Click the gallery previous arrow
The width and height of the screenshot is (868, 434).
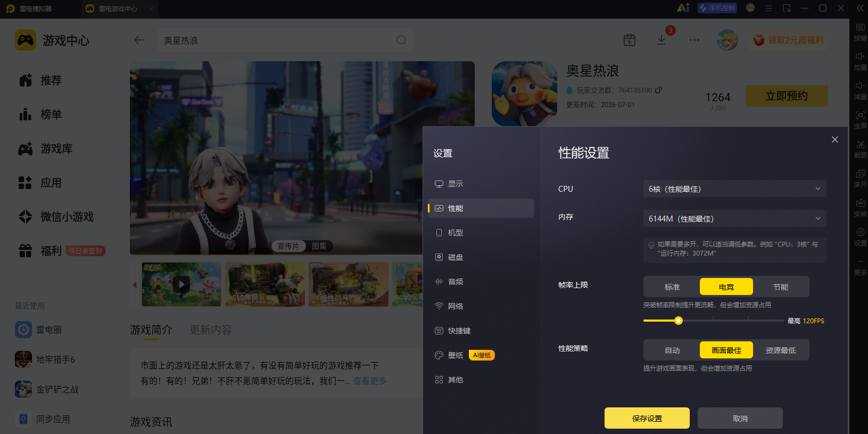click(135, 285)
